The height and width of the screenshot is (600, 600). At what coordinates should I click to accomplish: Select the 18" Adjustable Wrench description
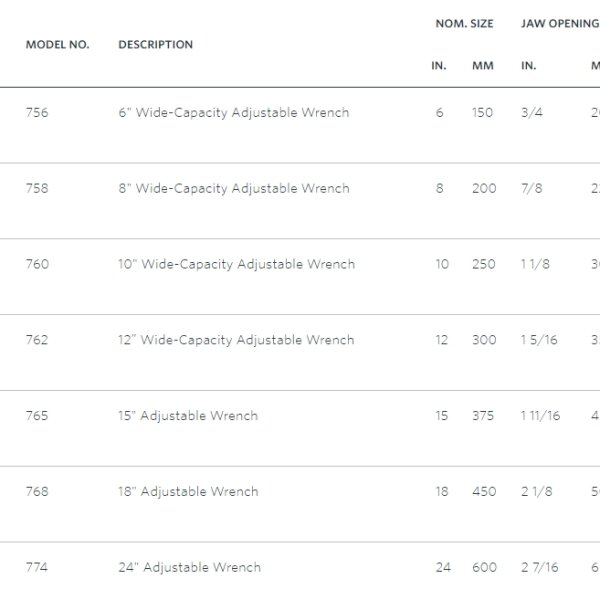click(187, 492)
